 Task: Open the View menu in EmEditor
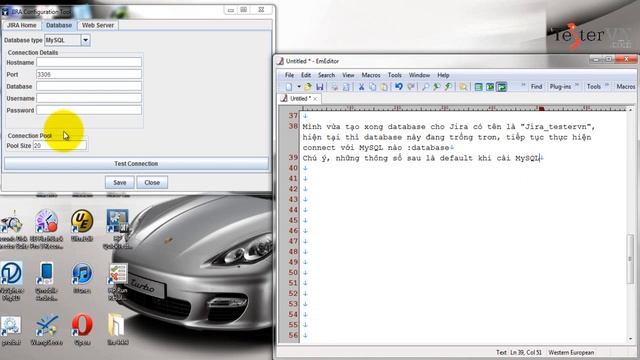tap(348, 75)
